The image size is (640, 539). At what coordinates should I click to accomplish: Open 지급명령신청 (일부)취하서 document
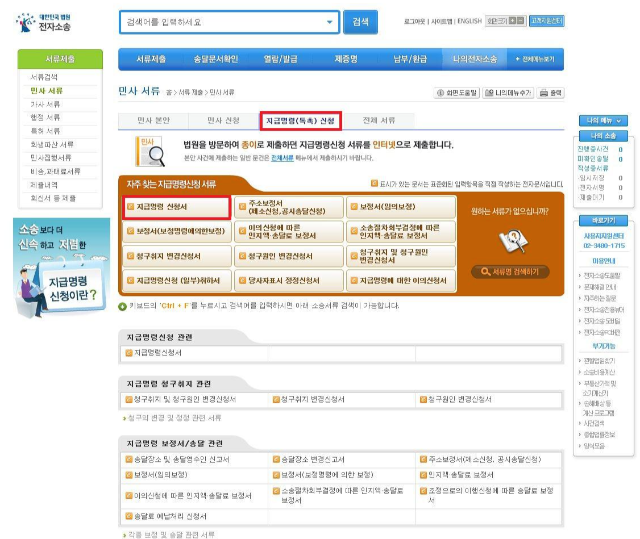point(177,280)
